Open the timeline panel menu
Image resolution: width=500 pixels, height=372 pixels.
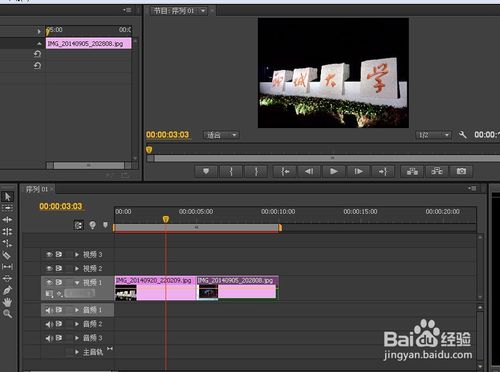click(x=472, y=189)
